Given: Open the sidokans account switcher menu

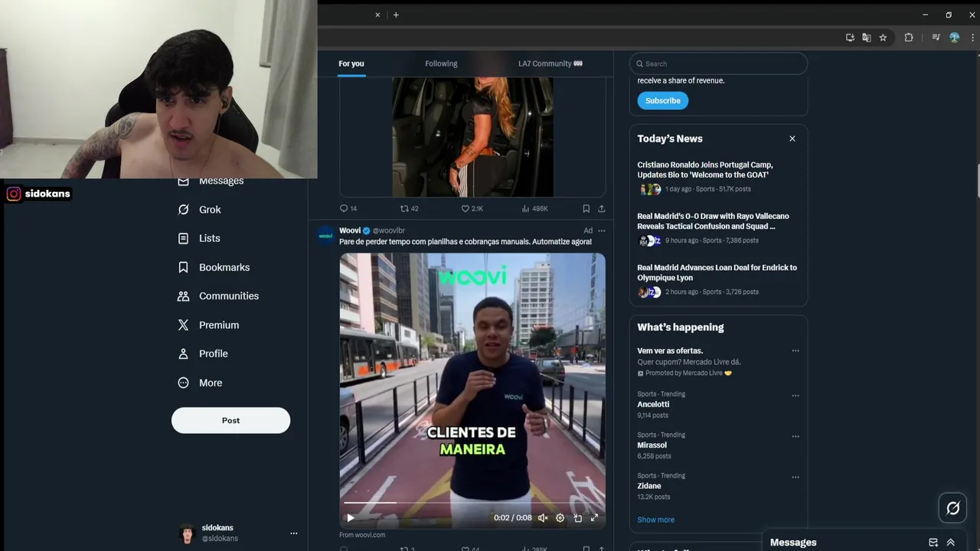Looking at the screenshot, I should tap(293, 533).
